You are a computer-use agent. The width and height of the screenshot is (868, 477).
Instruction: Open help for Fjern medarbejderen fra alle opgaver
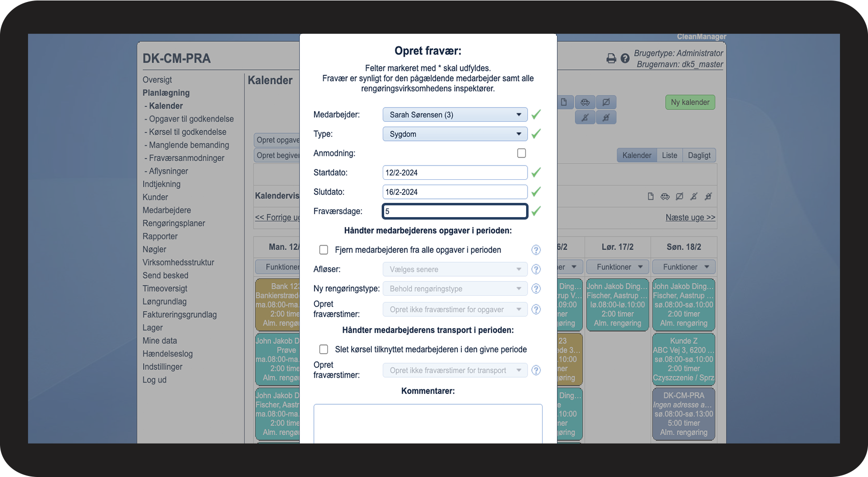tap(536, 250)
